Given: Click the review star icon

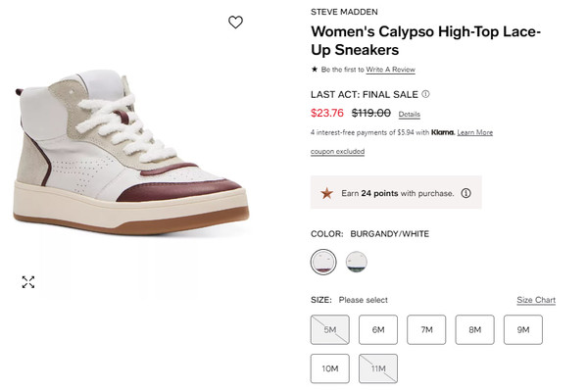Looking at the screenshot, I should (315, 70).
